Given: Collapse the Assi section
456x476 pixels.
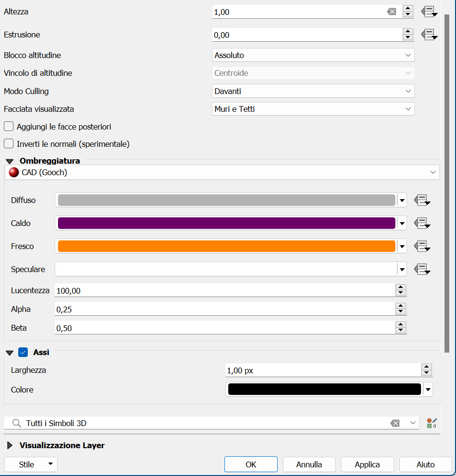Looking at the screenshot, I should click(10, 353).
